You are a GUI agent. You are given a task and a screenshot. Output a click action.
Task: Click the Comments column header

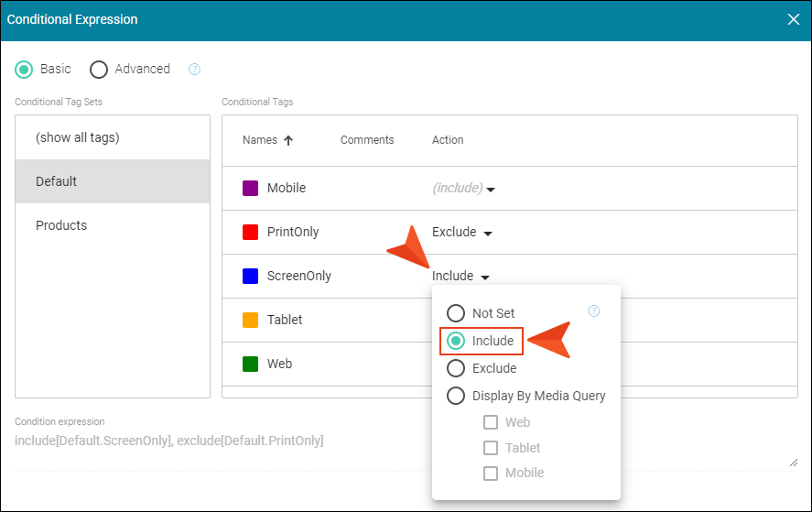[367, 140]
